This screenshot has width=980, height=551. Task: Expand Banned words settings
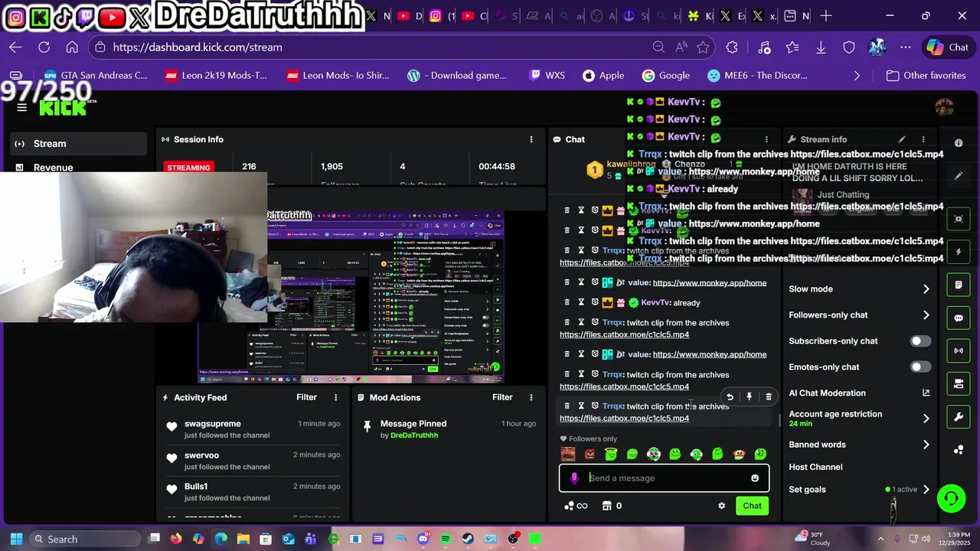click(926, 445)
